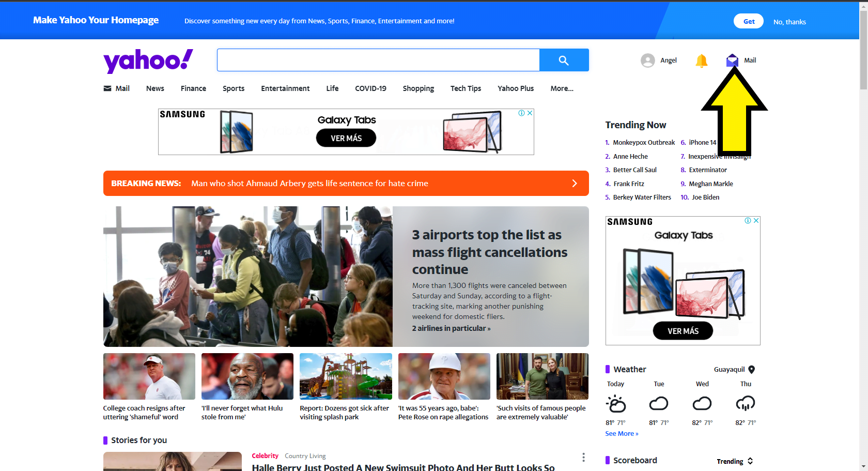
Task: Click the Guayaquil location pin icon
Action: pyautogui.click(x=752, y=369)
